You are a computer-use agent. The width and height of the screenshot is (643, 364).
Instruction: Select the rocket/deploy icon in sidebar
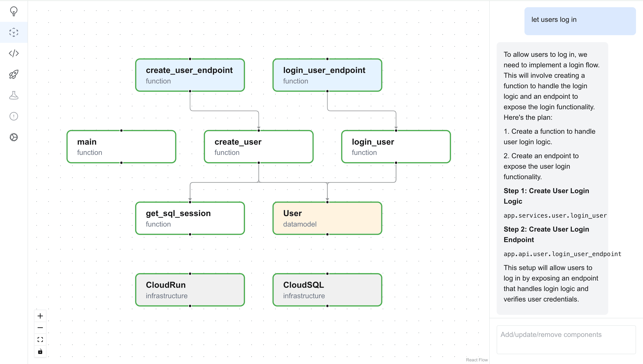tap(13, 74)
